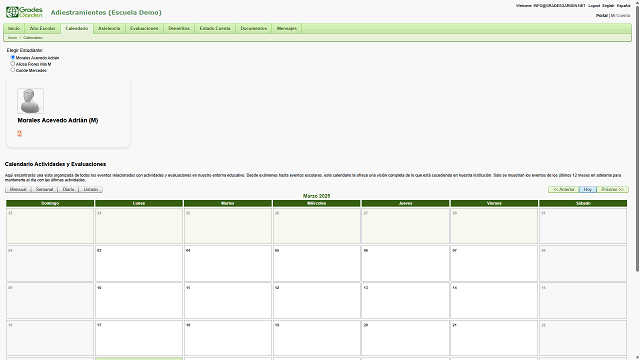640x360 pixels.
Task: Open the Documentos tab
Action: [x=253, y=28]
